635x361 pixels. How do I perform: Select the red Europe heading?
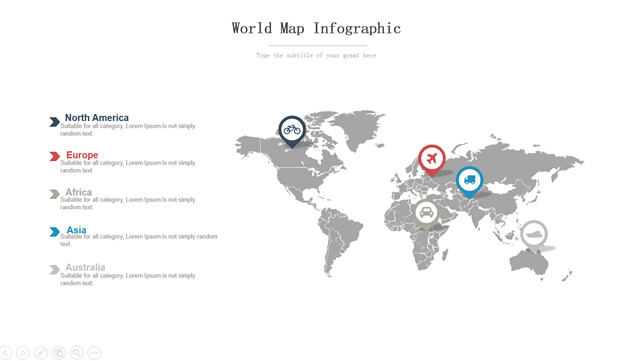point(82,155)
